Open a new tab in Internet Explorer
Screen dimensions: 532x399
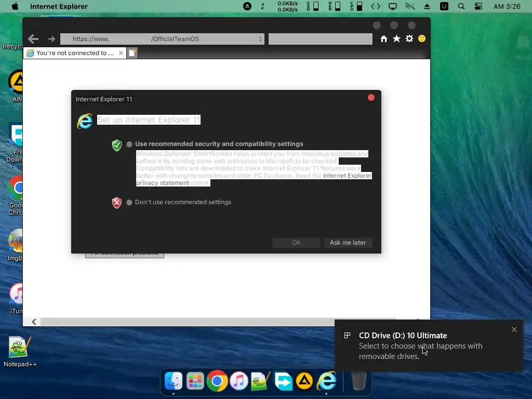click(132, 53)
